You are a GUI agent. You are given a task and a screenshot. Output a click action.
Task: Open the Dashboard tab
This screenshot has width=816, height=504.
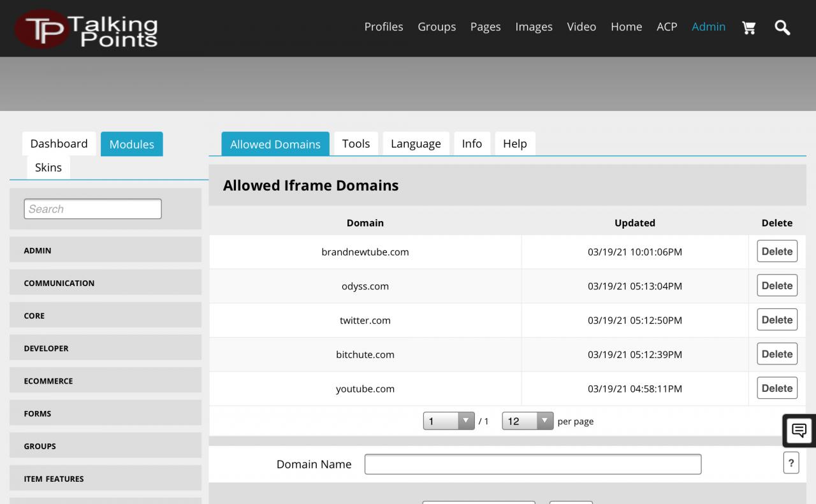pos(59,144)
